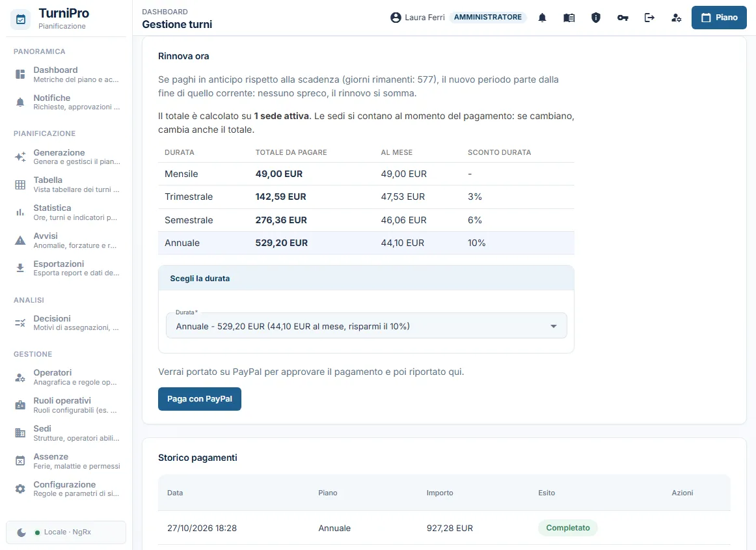Open the Dashboard menu item
The height and width of the screenshot is (550, 756).
coord(66,74)
